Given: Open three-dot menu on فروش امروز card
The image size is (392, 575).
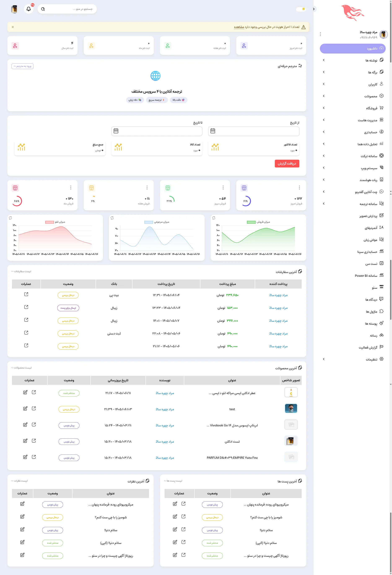Looking at the screenshot, I should click(299, 188).
